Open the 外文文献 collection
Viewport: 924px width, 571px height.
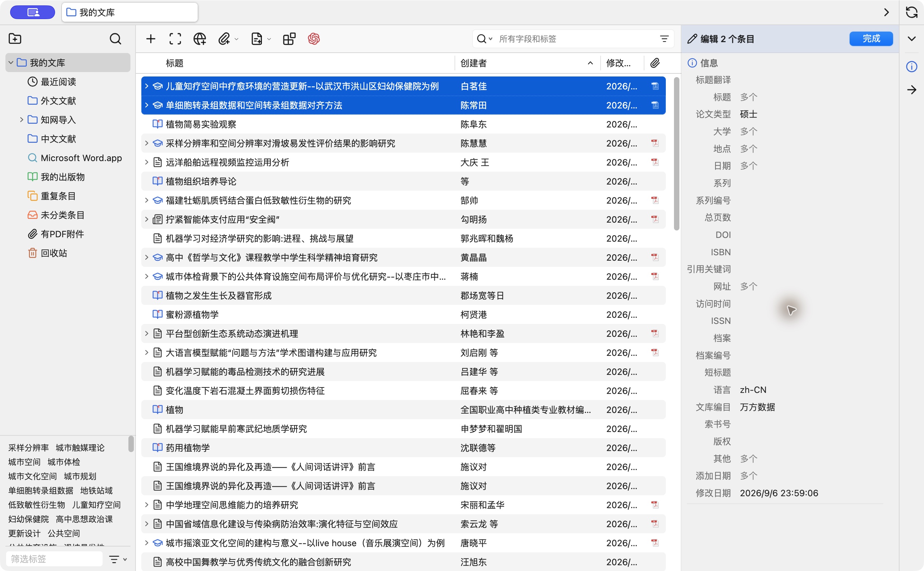(58, 101)
